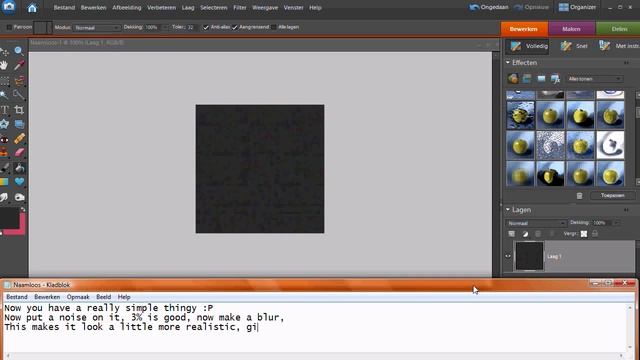Open the Verbeteren menu

pos(161,8)
